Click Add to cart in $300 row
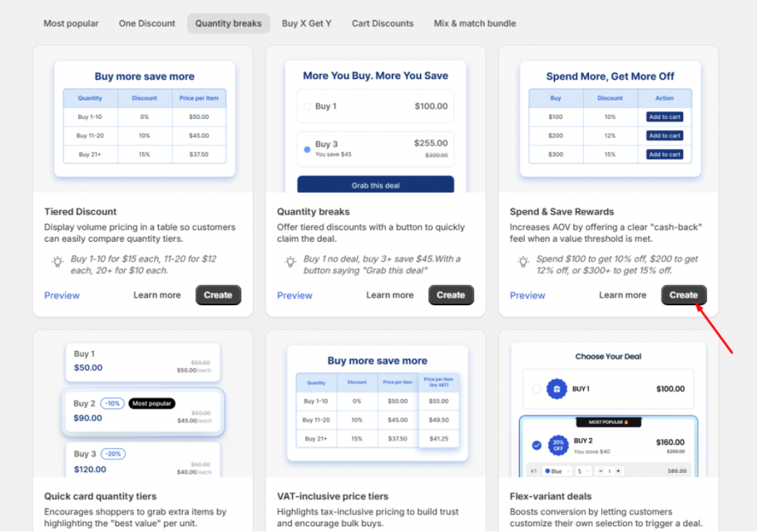The width and height of the screenshot is (757, 532). click(665, 154)
